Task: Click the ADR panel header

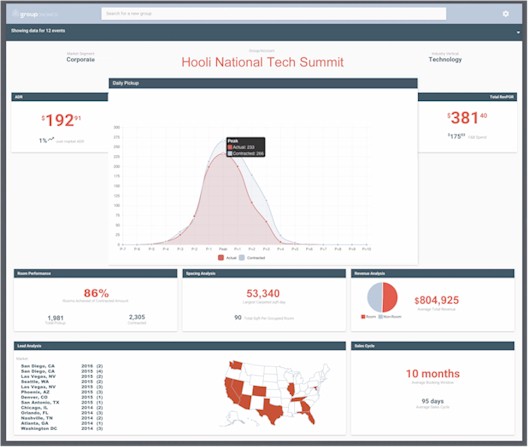Action: pos(60,97)
